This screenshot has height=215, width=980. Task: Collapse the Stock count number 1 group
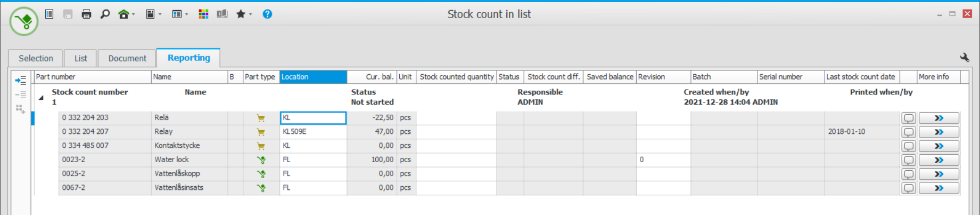coord(41,98)
